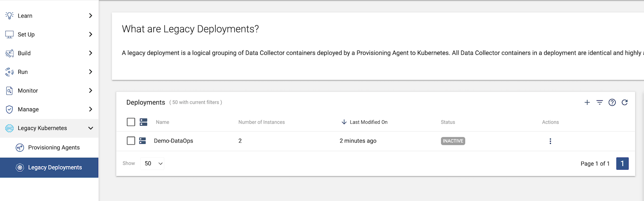
Task: Click the plus icon to add deployment
Action: pos(587,102)
